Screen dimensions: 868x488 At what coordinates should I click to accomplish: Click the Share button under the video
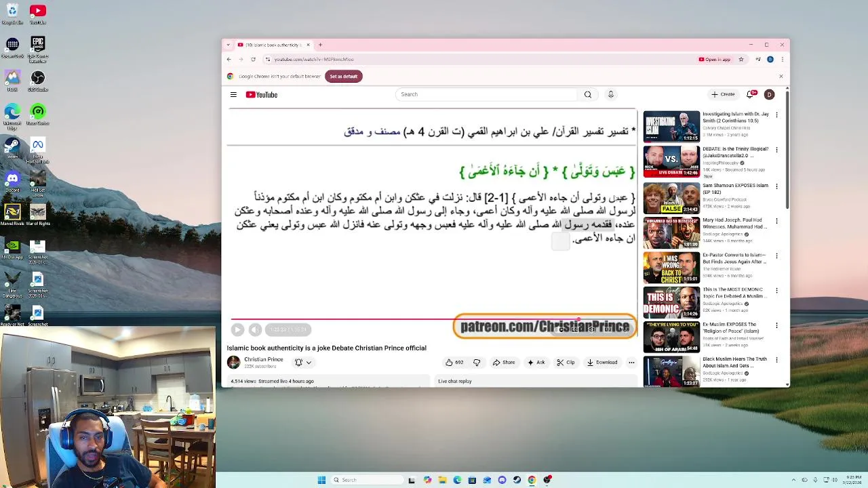504,363
